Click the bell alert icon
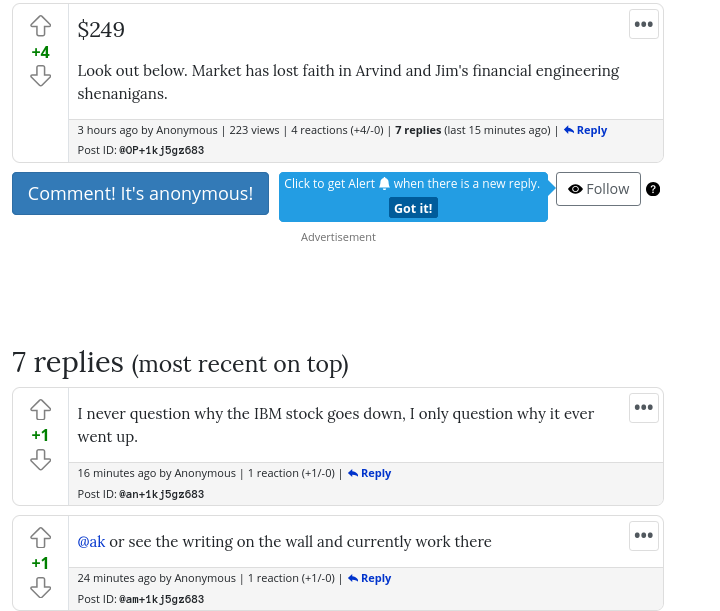 point(384,184)
